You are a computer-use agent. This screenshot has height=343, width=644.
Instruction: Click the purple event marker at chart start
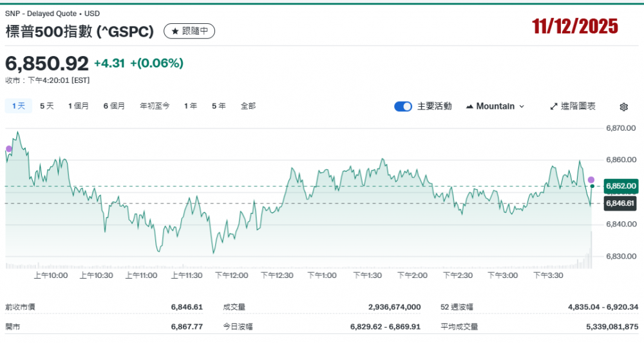8,149
